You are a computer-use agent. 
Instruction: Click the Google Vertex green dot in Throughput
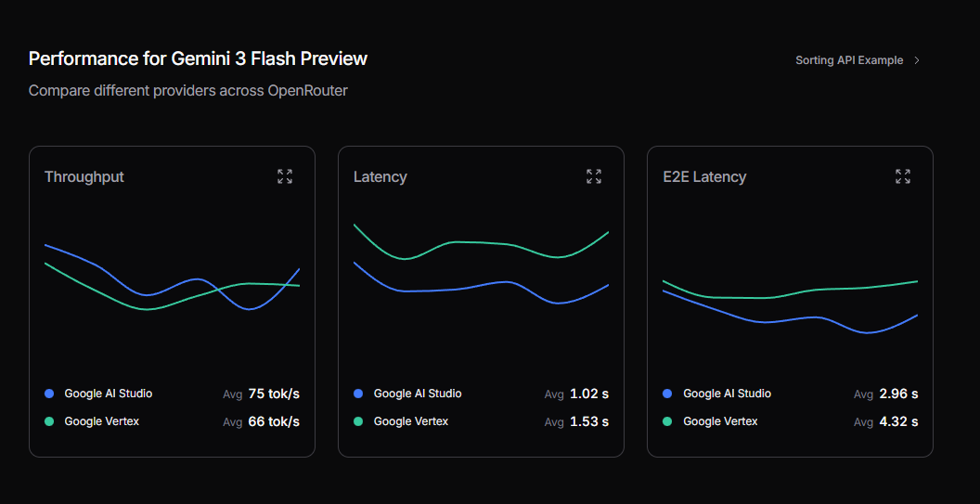[x=49, y=421]
